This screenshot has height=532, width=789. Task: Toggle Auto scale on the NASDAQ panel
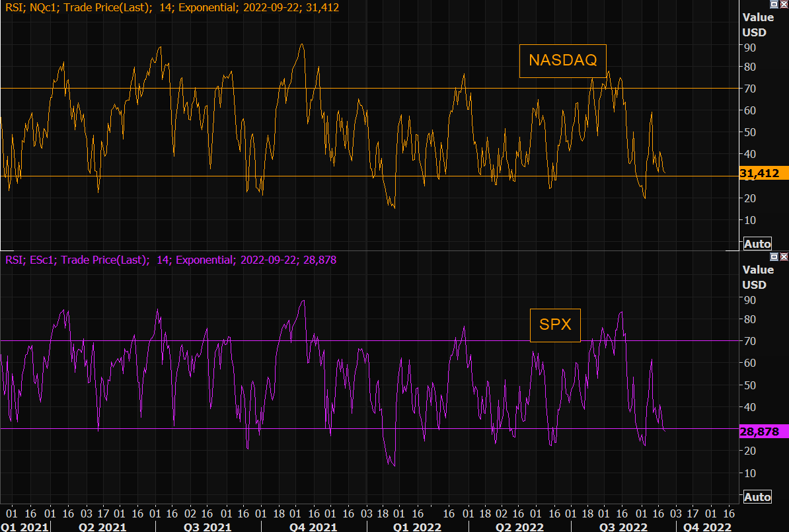[757, 244]
